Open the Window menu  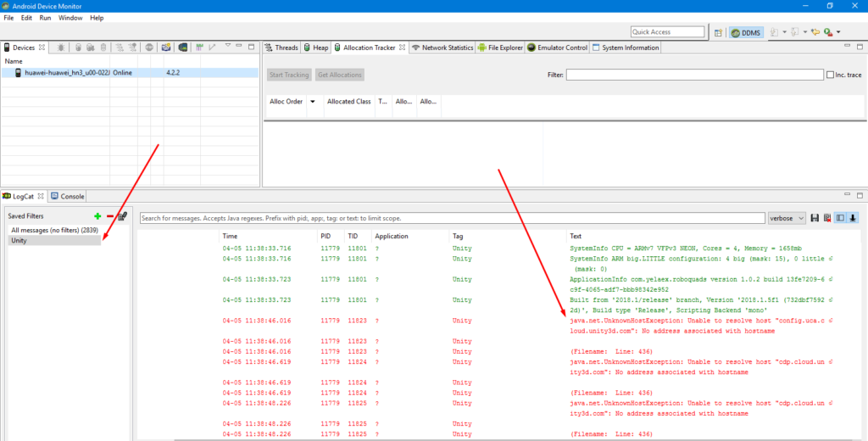70,18
